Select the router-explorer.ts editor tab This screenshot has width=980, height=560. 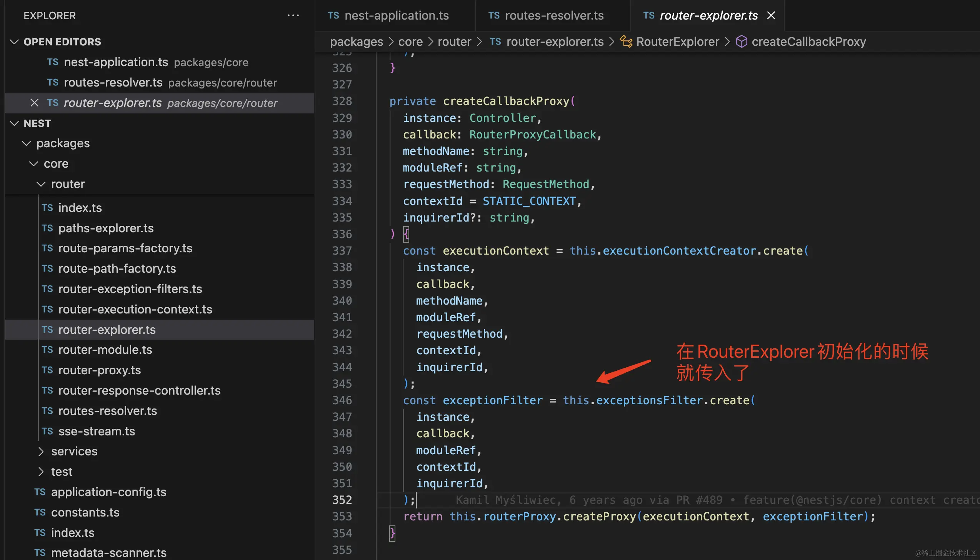[x=708, y=15]
